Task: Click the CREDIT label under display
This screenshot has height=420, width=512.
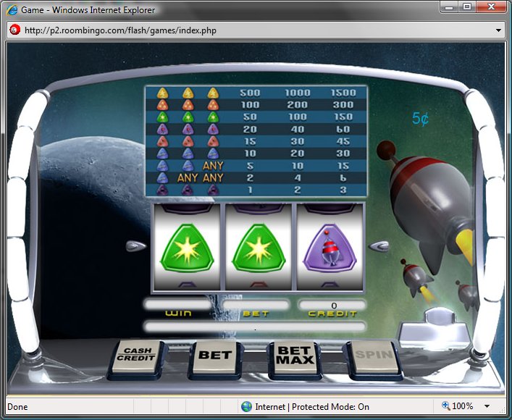Action: click(332, 314)
